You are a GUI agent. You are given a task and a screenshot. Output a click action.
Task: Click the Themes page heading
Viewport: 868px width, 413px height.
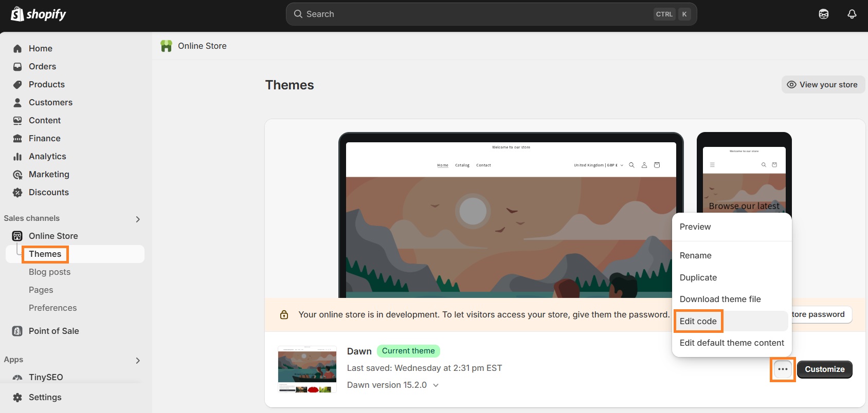290,85
